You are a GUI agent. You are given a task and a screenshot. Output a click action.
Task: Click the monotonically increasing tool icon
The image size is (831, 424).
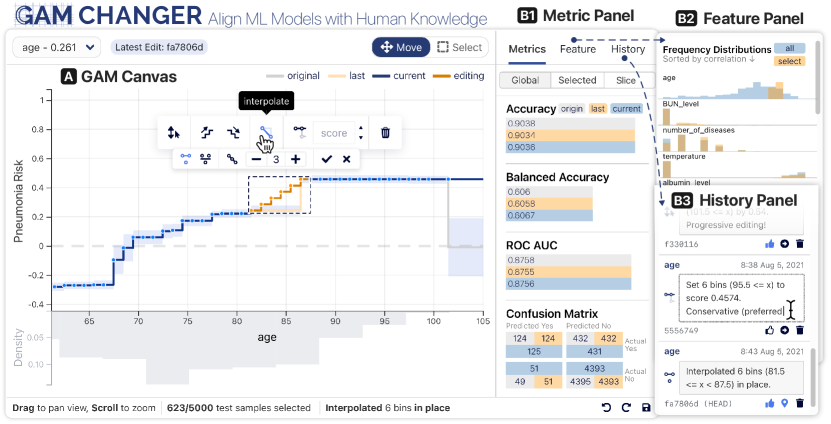click(204, 131)
